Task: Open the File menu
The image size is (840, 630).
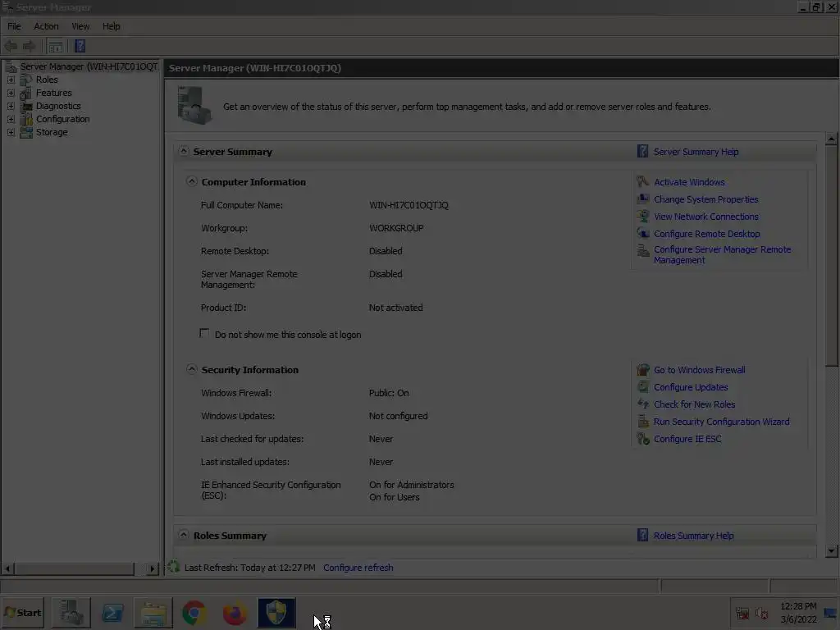Action: [14, 26]
